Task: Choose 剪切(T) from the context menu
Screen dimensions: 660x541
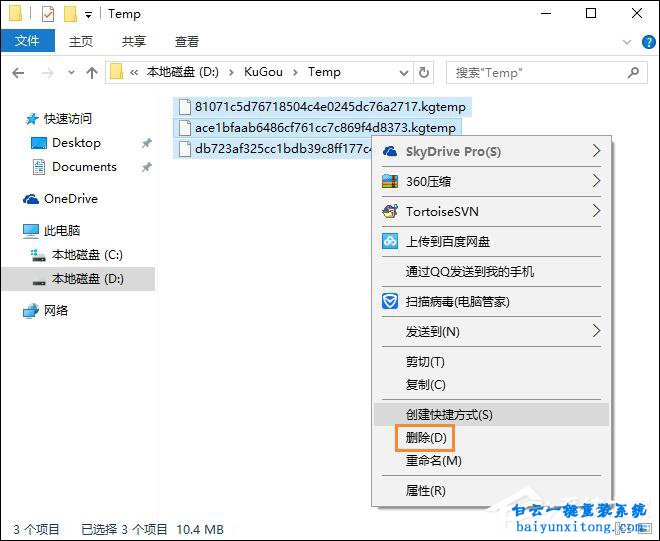Action: [x=491, y=362]
